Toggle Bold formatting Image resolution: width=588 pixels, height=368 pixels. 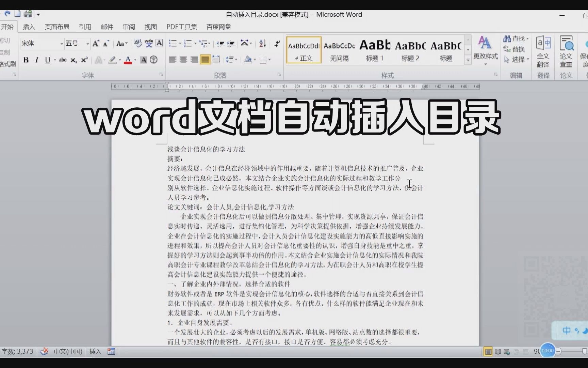click(26, 60)
